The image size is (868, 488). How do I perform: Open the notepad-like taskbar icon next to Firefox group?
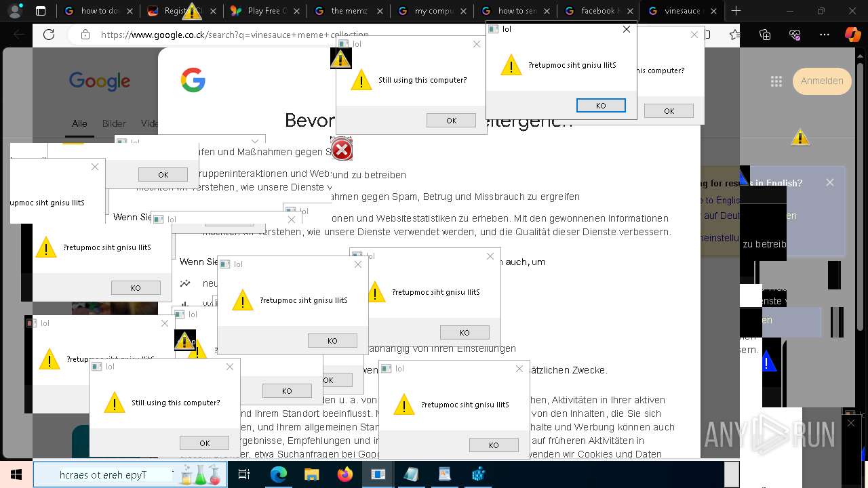(x=411, y=474)
